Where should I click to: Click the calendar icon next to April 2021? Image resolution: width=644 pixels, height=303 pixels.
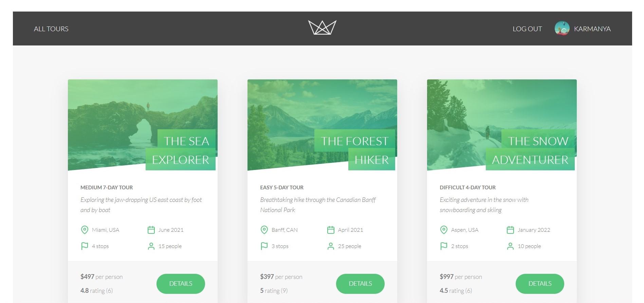[x=331, y=230]
